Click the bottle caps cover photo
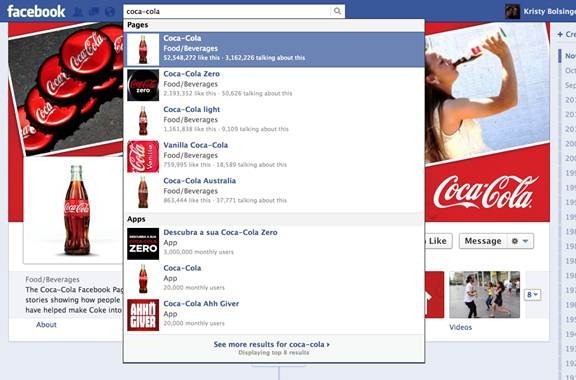 66,88
